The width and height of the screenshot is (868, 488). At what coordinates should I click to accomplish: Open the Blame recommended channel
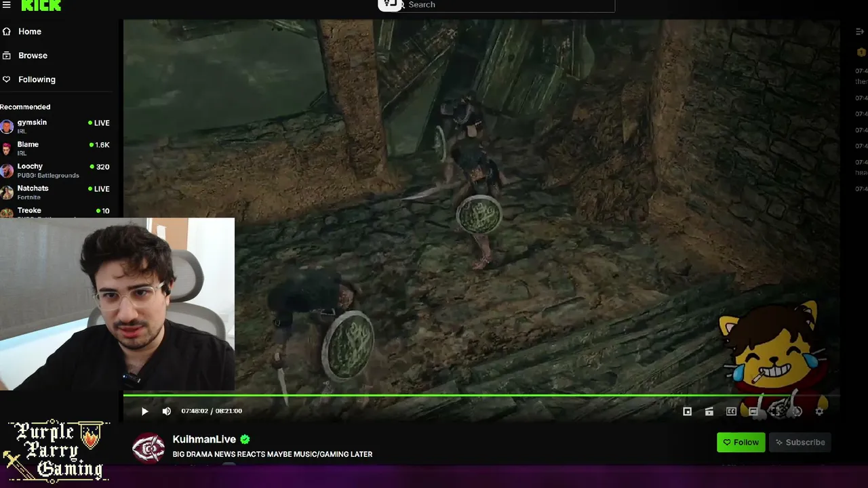click(x=55, y=148)
